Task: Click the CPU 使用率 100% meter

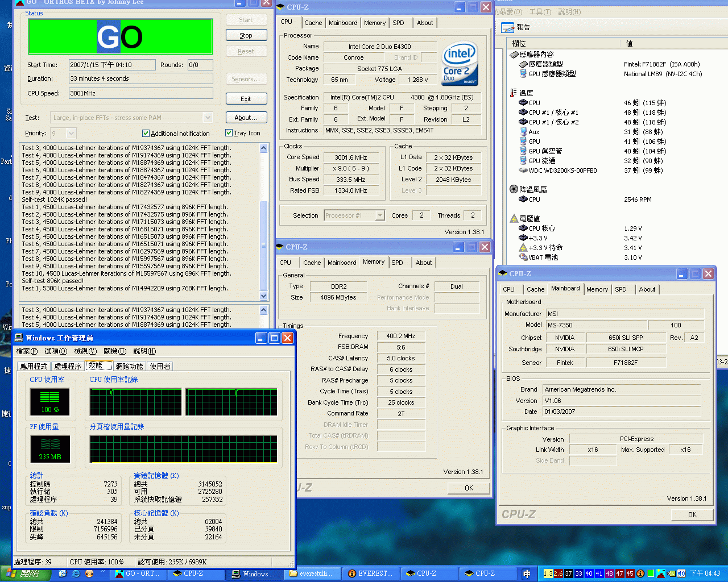Action: (x=49, y=402)
